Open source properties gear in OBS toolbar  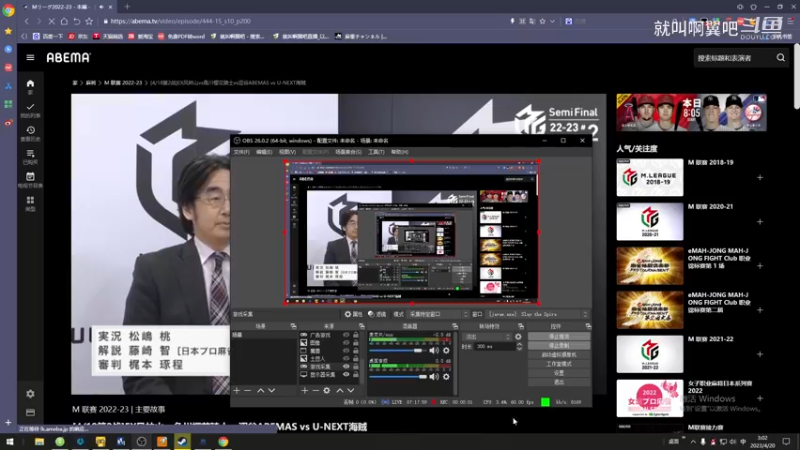tap(353, 314)
